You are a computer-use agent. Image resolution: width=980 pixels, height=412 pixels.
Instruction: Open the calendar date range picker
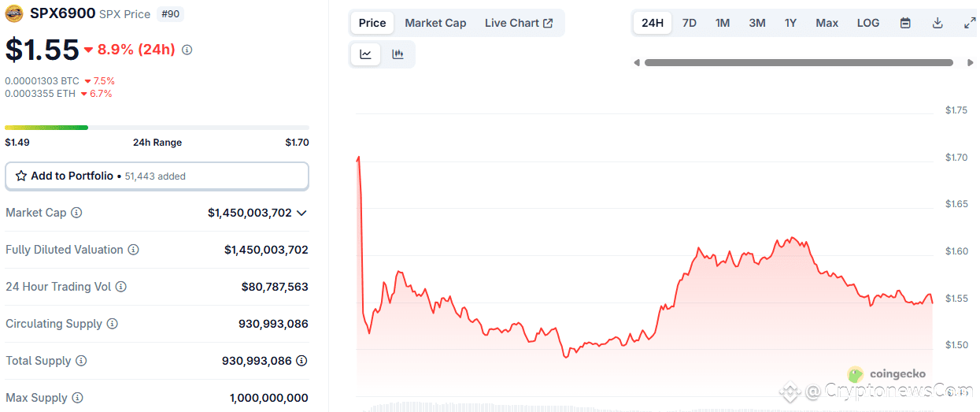[905, 23]
